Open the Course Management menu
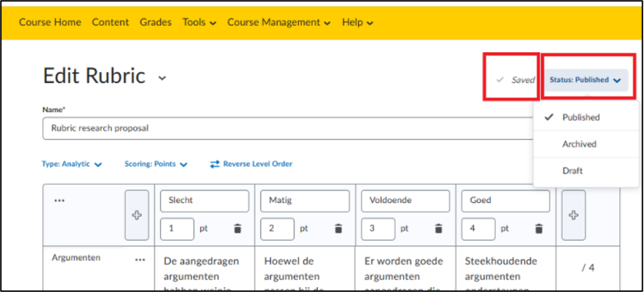 pos(278,23)
